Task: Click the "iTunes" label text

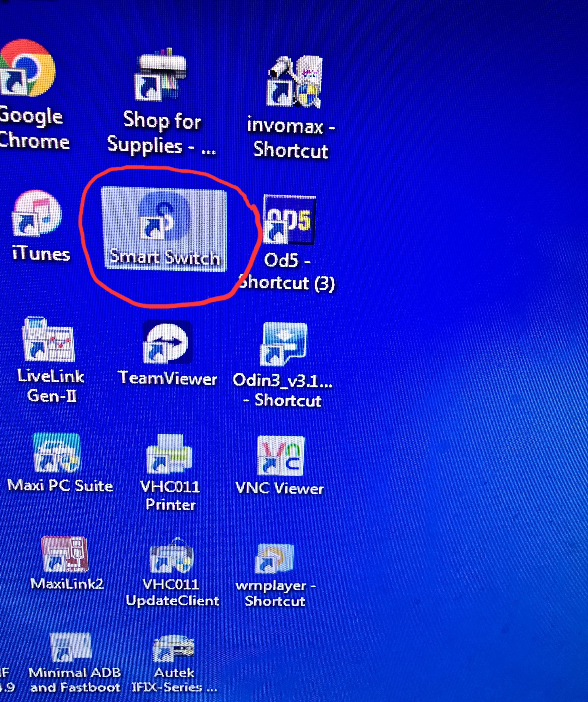Action: click(41, 253)
